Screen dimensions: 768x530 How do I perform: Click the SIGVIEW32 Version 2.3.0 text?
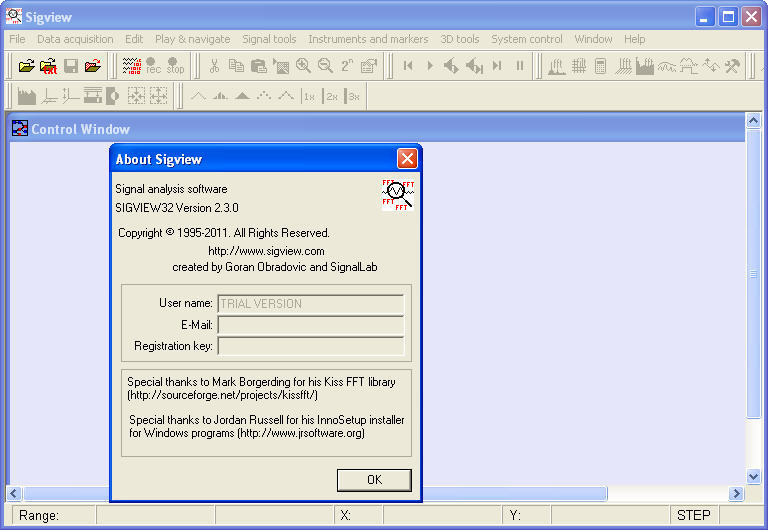(177, 208)
